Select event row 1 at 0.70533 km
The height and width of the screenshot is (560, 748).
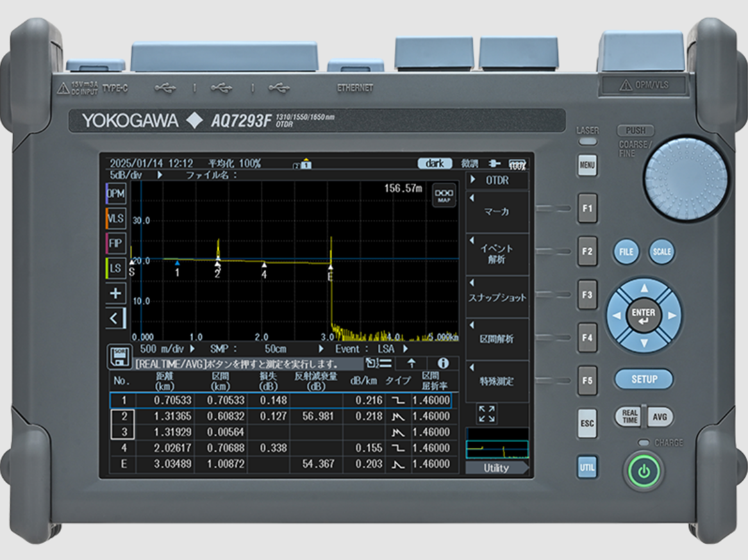pos(281,400)
